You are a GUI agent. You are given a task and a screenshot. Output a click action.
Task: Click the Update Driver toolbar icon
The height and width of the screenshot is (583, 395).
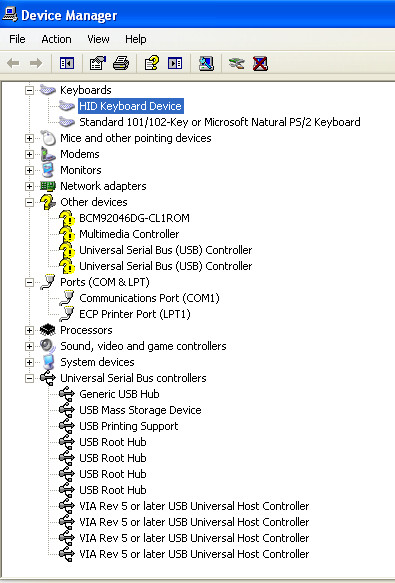coord(237,63)
